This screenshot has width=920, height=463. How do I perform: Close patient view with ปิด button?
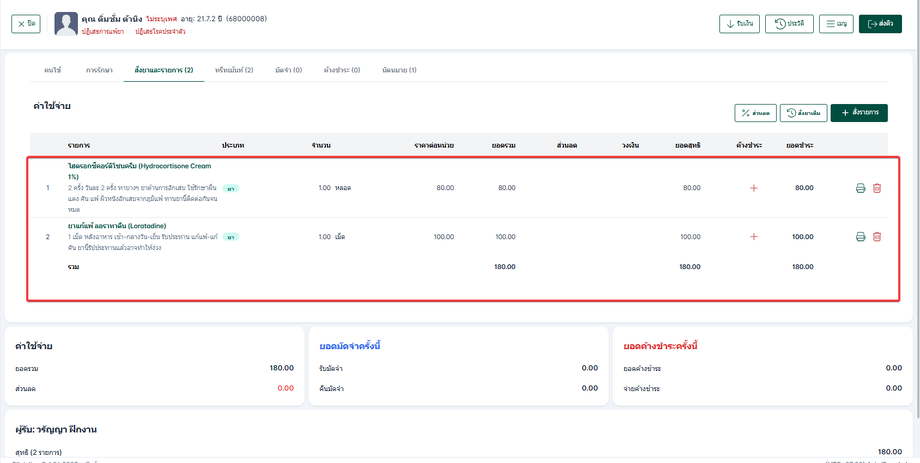[26, 24]
